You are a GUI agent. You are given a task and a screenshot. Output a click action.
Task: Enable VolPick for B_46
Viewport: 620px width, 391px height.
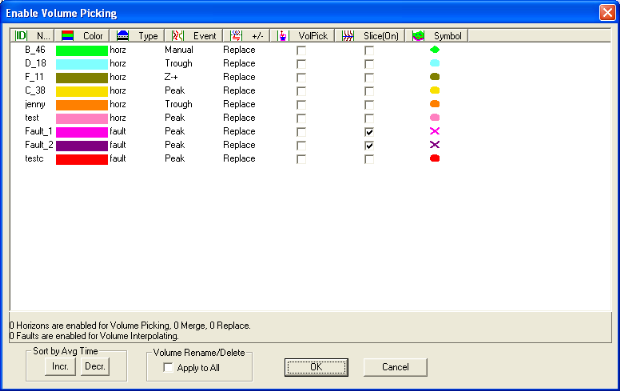[301, 51]
